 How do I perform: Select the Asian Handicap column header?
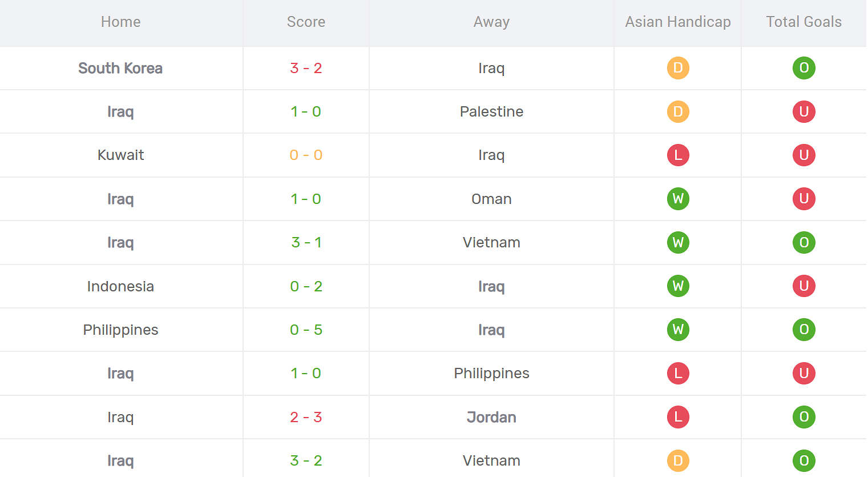click(678, 22)
